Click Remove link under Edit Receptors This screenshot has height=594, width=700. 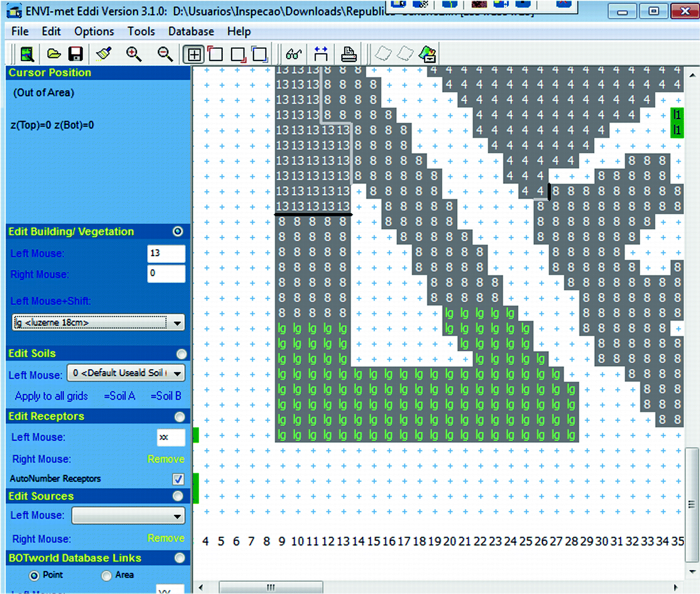click(x=165, y=459)
